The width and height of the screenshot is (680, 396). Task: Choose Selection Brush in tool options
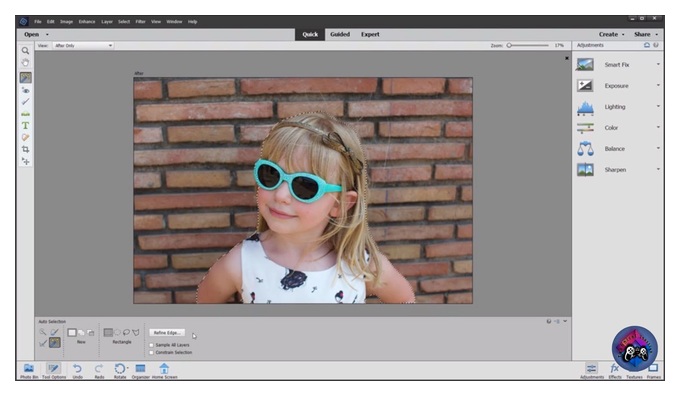click(55, 332)
